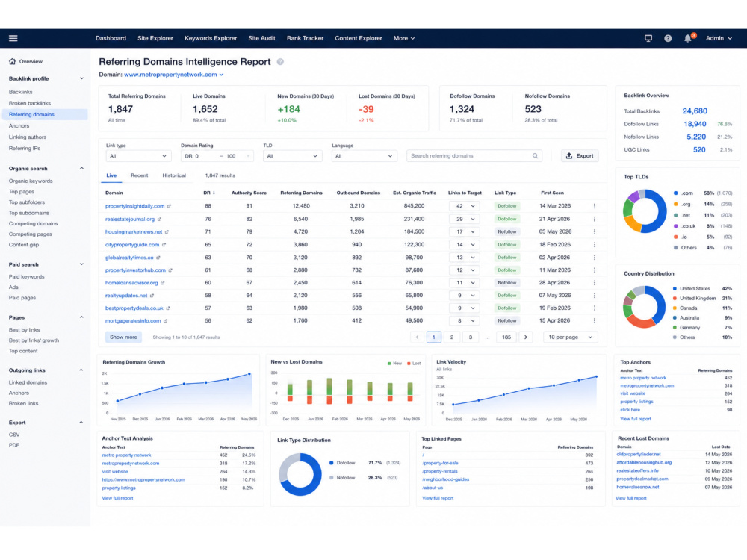Viewport: 747px width, 560px height.
Task: Expand links to target 42 dropdown
Action: coord(464,206)
